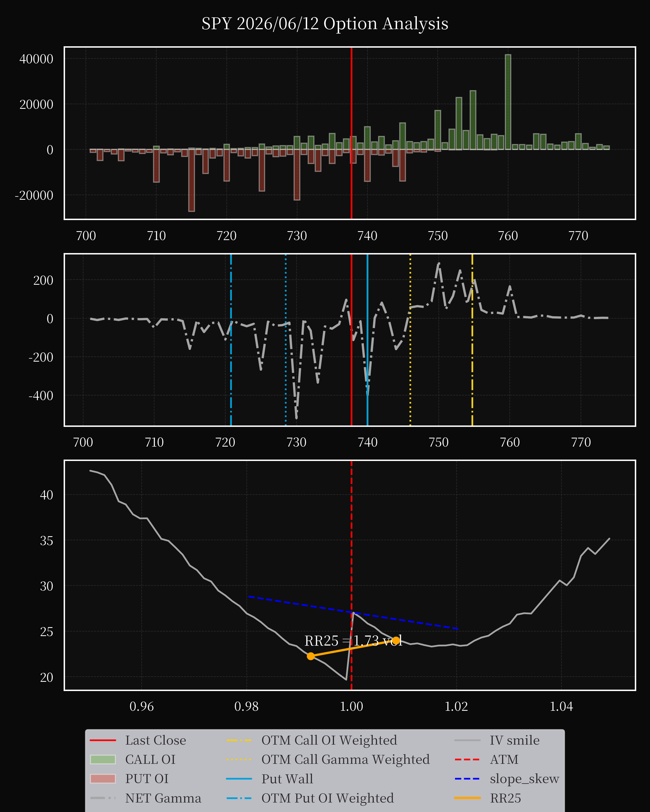Click the ATM legend label
The image size is (650, 812).
(504, 759)
